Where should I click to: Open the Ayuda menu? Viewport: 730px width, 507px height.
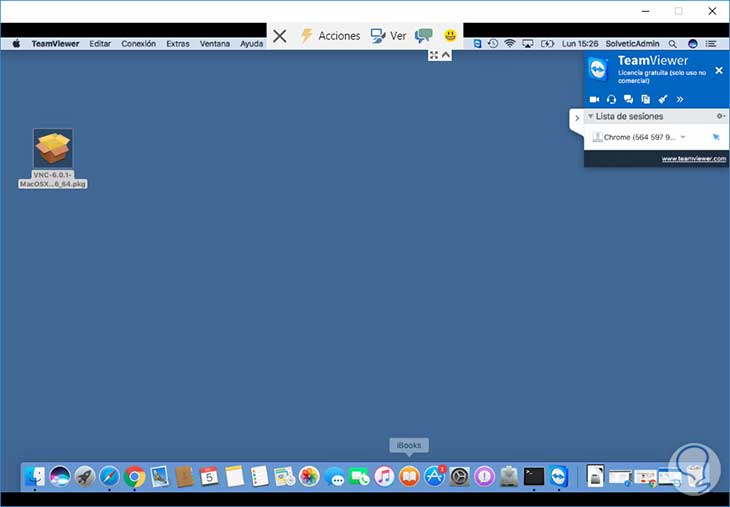[x=251, y=44]
